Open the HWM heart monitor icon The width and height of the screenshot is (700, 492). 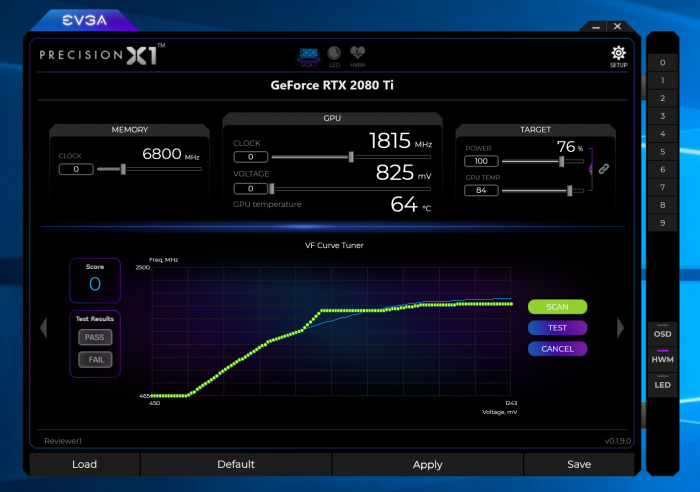358,57
